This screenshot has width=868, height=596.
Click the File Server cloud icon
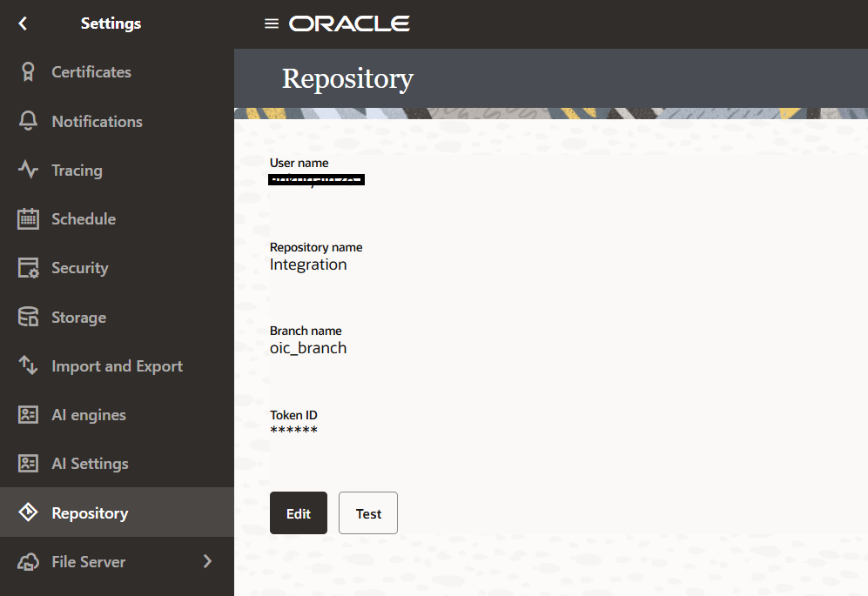(x=28, y=562)
